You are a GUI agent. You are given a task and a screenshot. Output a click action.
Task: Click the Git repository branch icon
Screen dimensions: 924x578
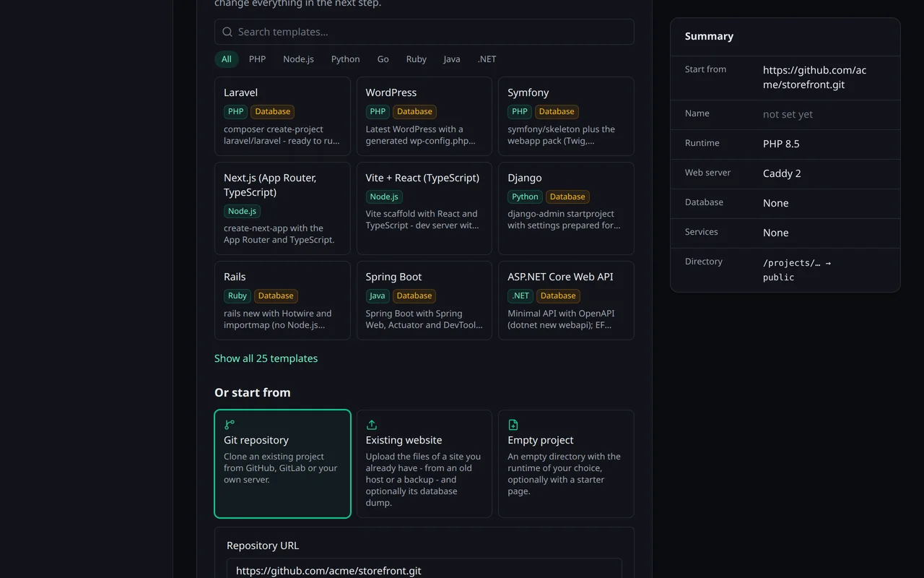(x=230, y=425)
